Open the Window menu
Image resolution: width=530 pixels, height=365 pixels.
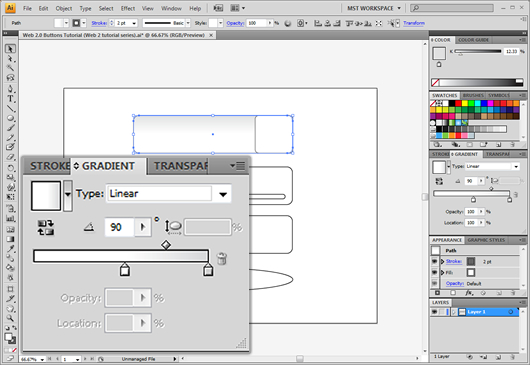click(x=171, y=8)
